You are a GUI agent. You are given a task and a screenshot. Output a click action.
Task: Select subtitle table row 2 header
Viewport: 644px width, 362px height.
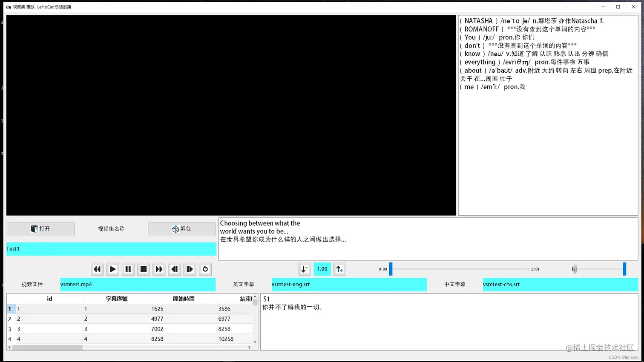[x=11, y=319]
